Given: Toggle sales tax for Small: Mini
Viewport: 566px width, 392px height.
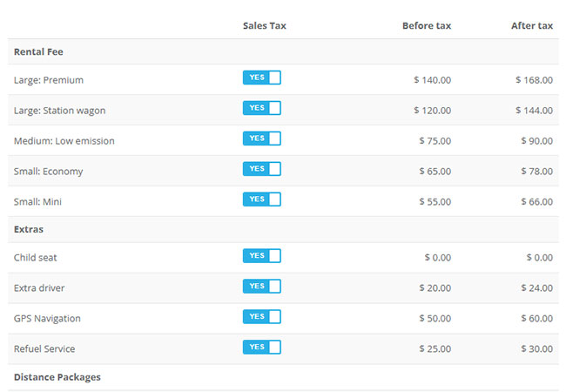Looking at the screenshot, I should [x=262, y=199].
